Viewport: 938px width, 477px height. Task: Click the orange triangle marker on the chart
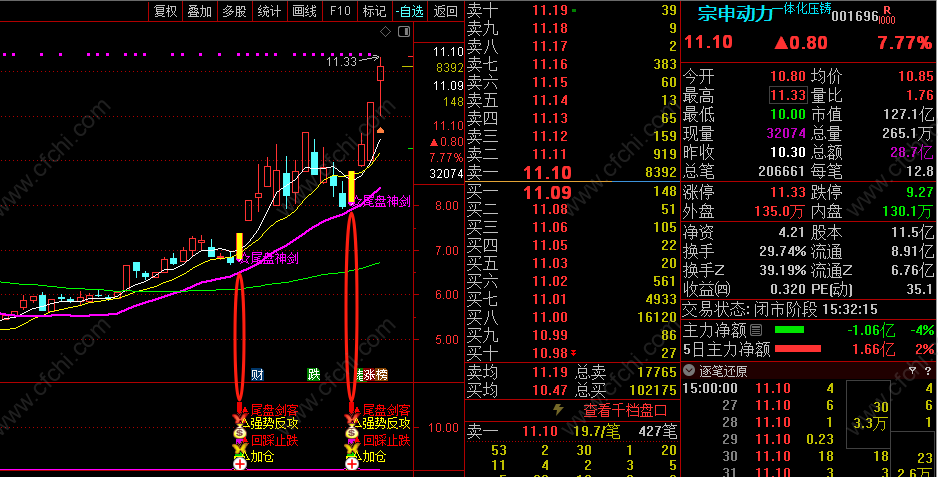coord(380,130)
